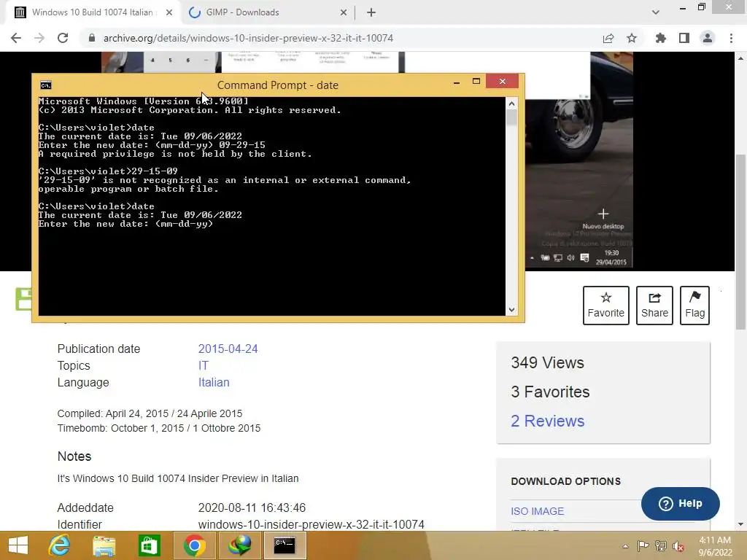Open the taskbar clock 4:11 AM

coord(715,546)
